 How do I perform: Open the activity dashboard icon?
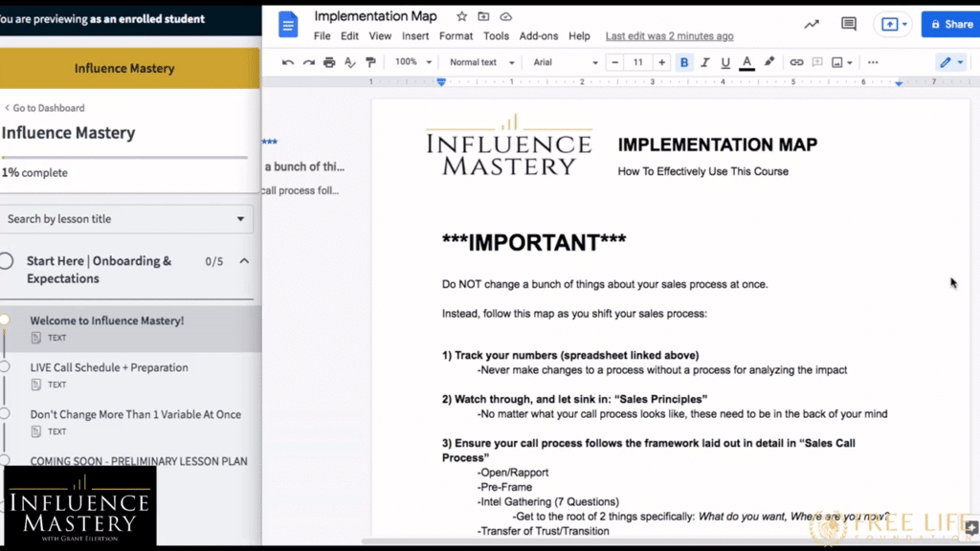click(x=811, y=24)
